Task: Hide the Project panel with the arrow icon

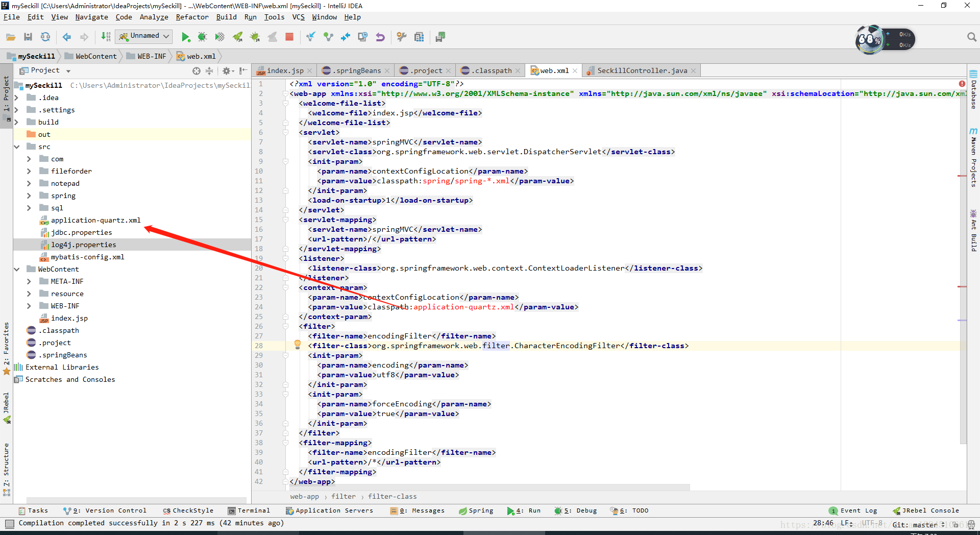Action: click(243, 71)
